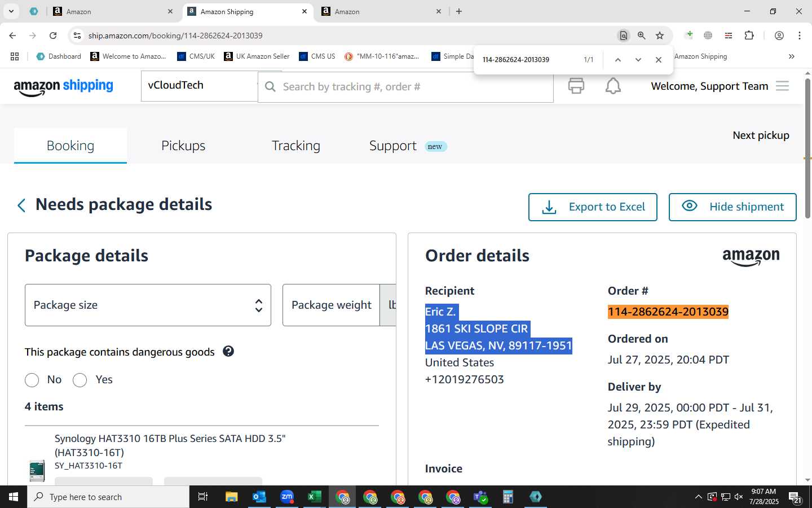Jump to next find result arrow

point(638,60)
